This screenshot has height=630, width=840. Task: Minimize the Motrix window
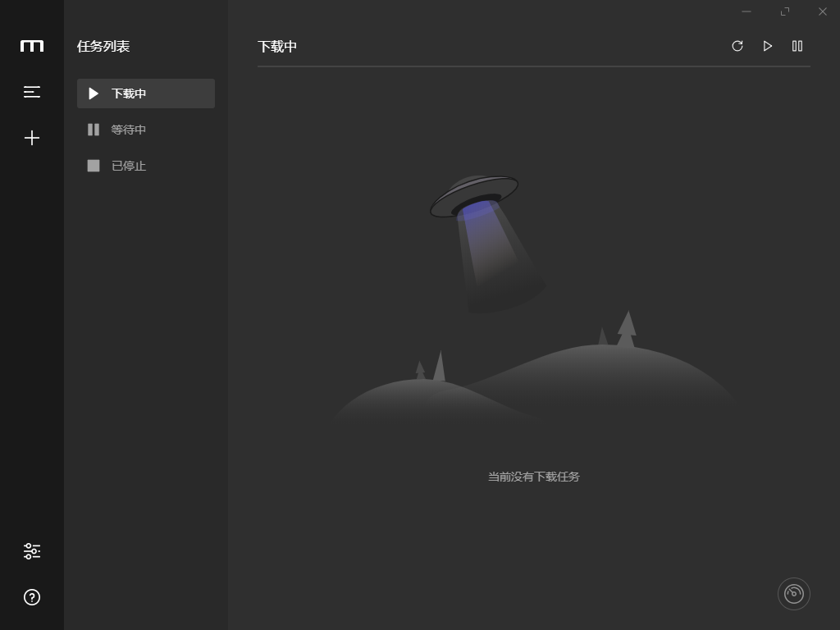(x=746, y=11)
